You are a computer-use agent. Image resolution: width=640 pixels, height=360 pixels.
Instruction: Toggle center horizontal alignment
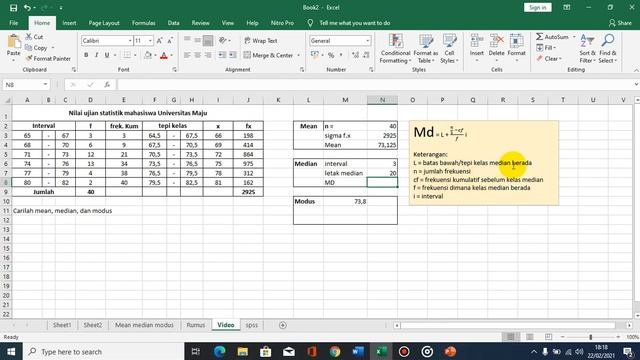click(197, 55)
